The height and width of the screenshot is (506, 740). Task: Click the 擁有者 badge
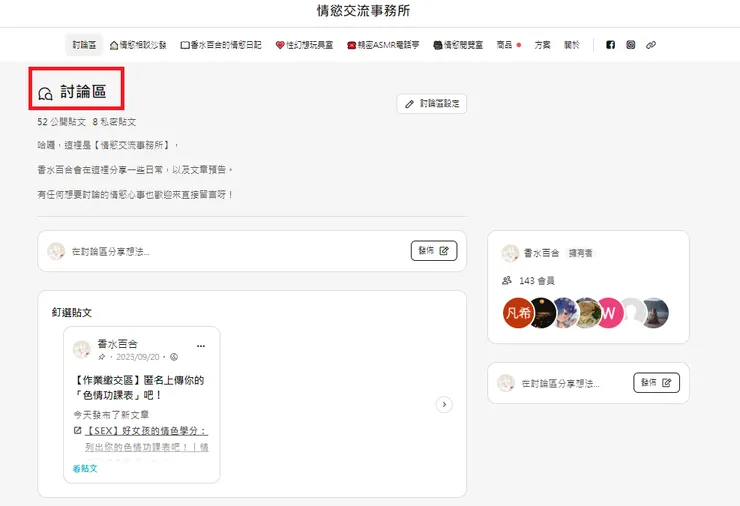580,253
